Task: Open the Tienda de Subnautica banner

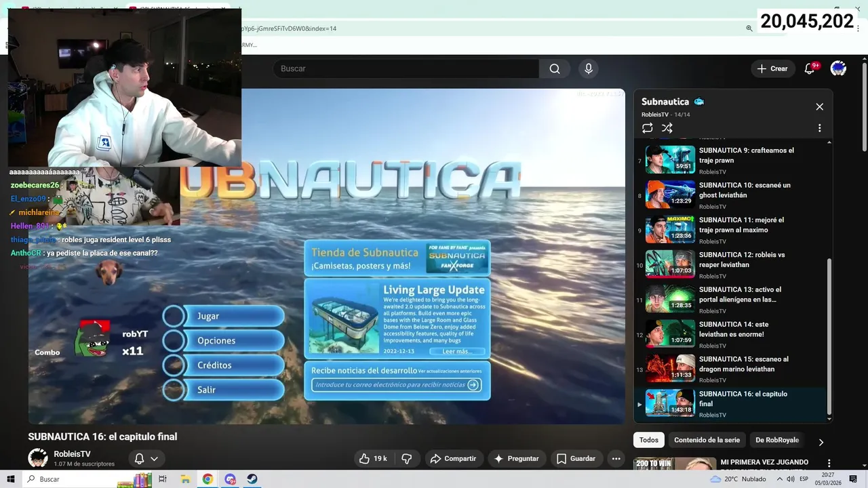Action: [397, 258]
